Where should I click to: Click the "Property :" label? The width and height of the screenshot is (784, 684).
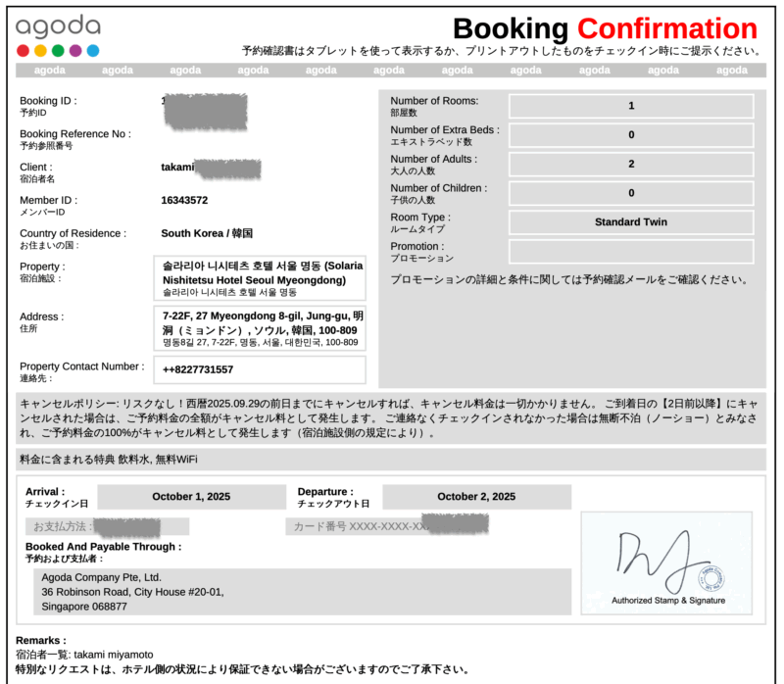point(42,267)
